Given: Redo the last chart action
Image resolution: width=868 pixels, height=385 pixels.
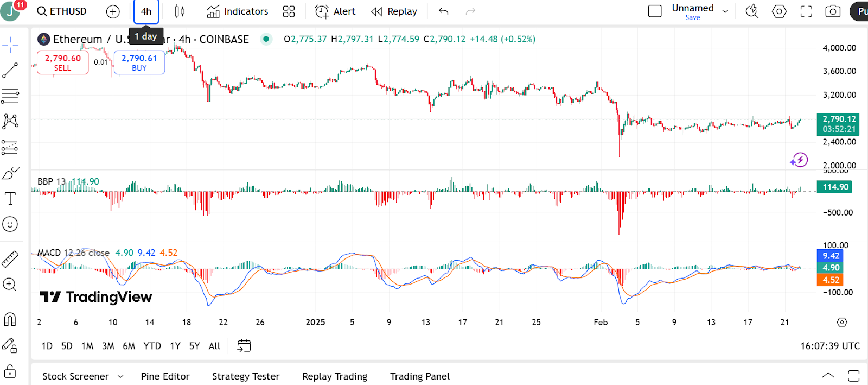Looking at the screenshot, I should (470, 11).
